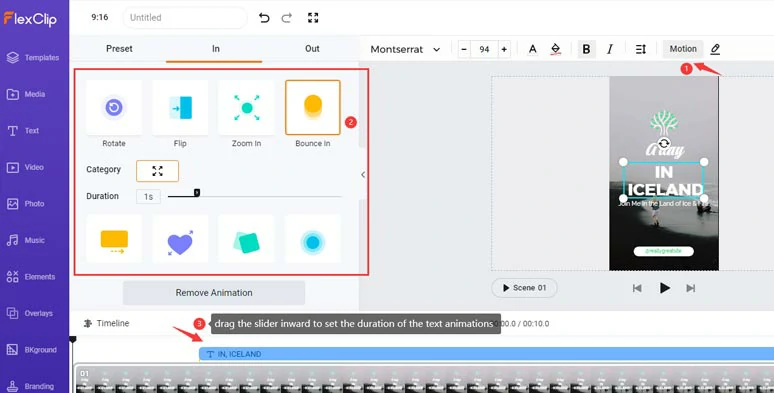Open the 9:16 aspect ratio selector
The image size is (774, 393).
100,17
